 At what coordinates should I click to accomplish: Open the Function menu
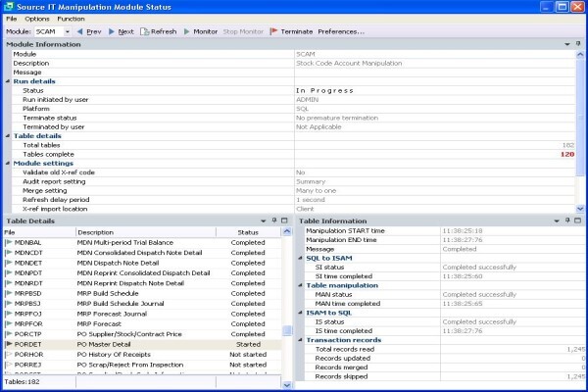click(x=71, y=19)
